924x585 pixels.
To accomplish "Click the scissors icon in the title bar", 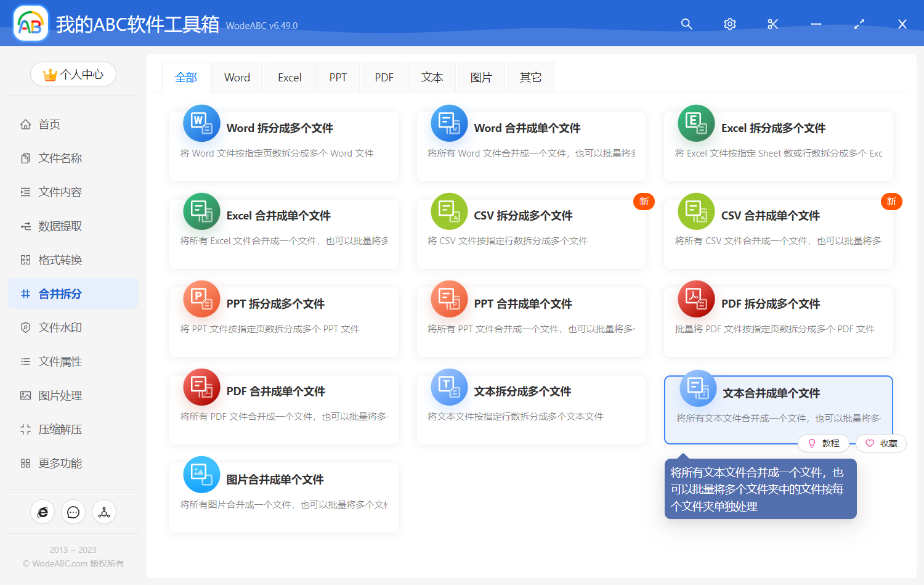I will click(772, 24).
